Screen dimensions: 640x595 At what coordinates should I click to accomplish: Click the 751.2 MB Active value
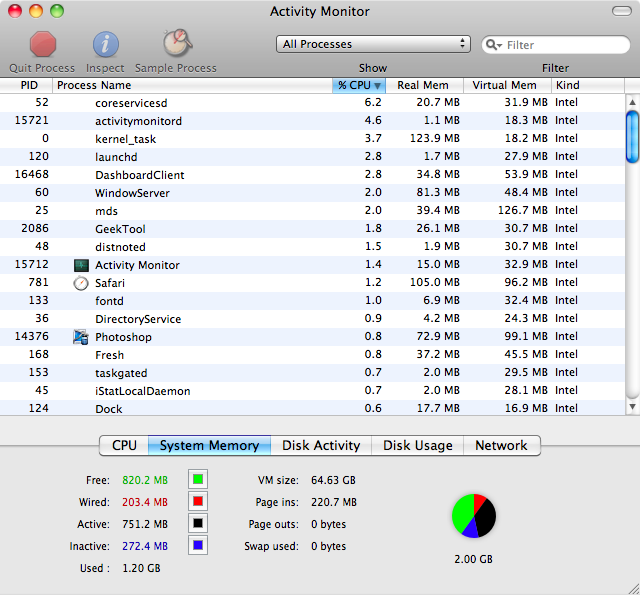145,524
